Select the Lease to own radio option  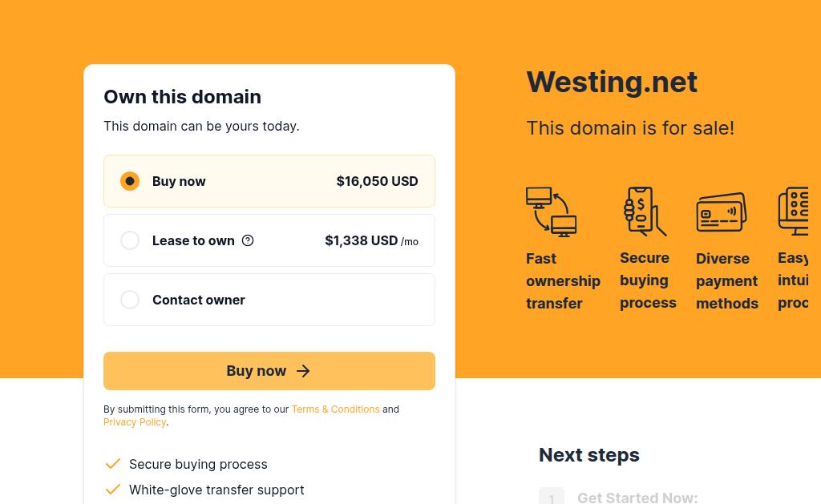[130, 240]
